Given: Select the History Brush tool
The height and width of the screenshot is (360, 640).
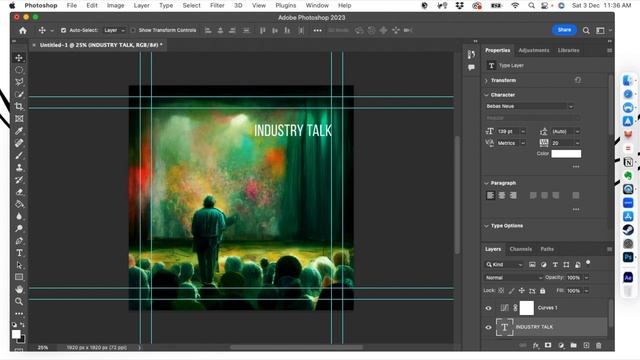Looking at the screenshot, I should pyautogui.click(x=19, y=180).
